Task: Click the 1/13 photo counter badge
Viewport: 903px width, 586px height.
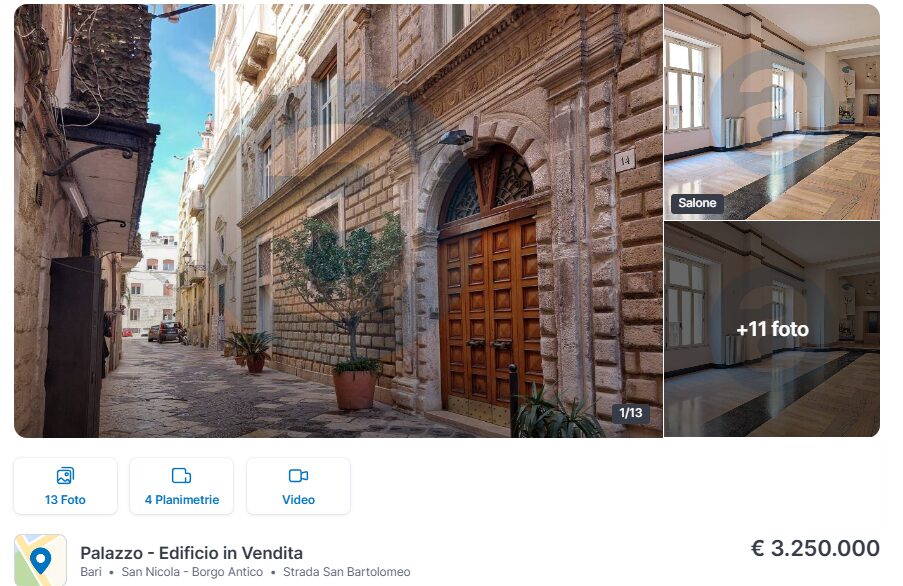Action: (631, 413)
